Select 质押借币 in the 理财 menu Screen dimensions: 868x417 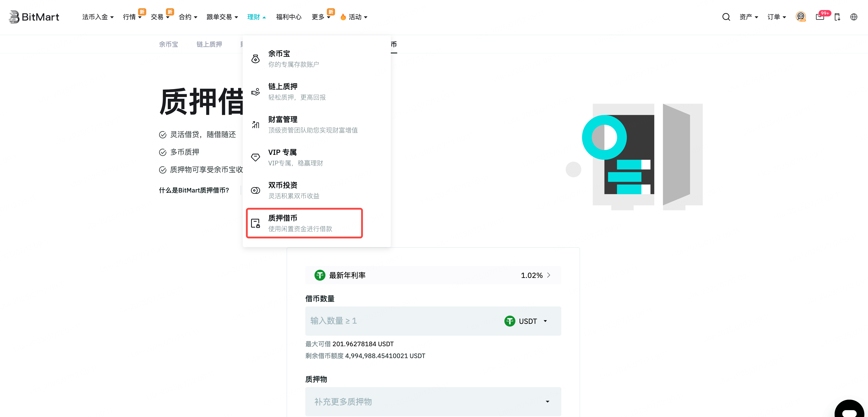[x=305, y=223]
